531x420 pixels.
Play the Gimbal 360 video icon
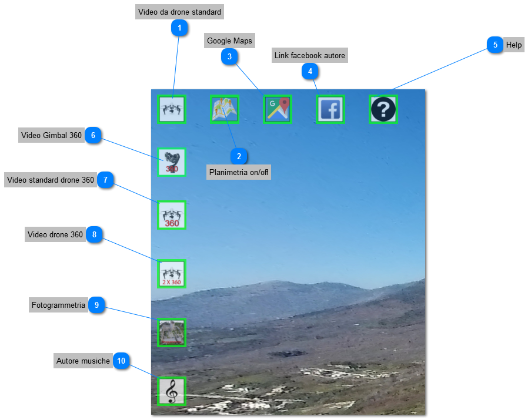point(172,162)
